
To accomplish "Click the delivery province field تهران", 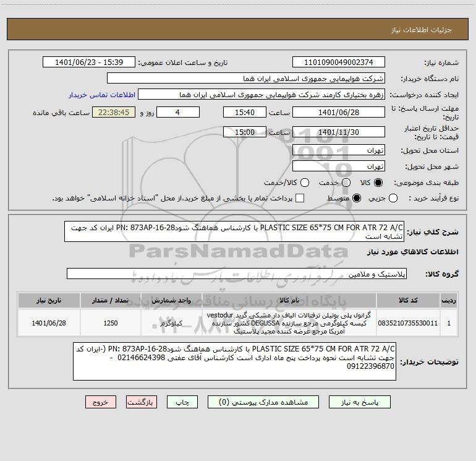I will [339, 150].
